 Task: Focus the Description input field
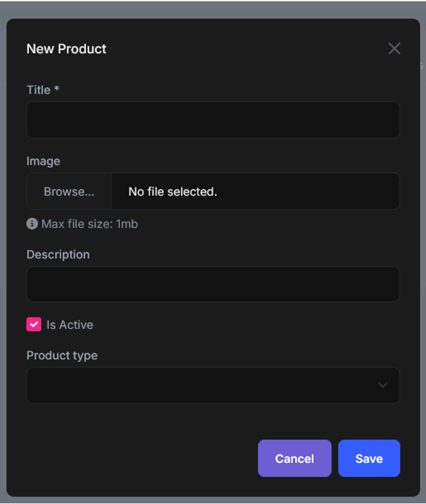(213, 284)
